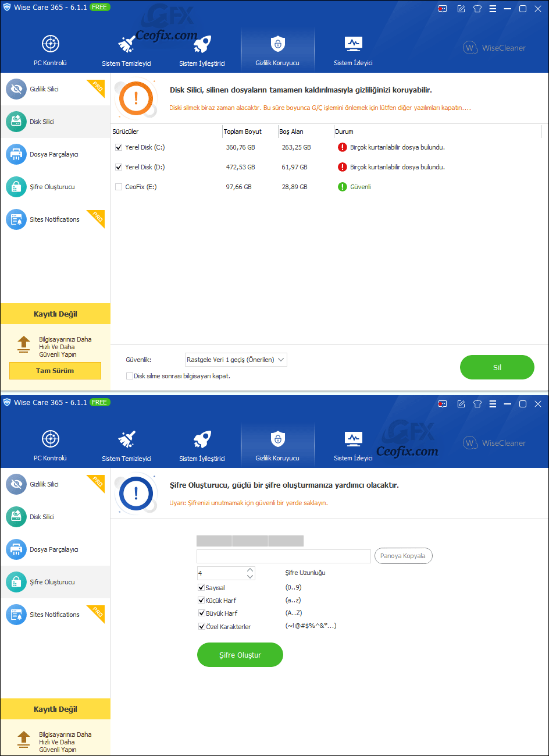Click the Şifre Oluştur button
Image resolution: width=549 pixels, height=756 pixels.
pyautogui.click(x=240, y=655)
